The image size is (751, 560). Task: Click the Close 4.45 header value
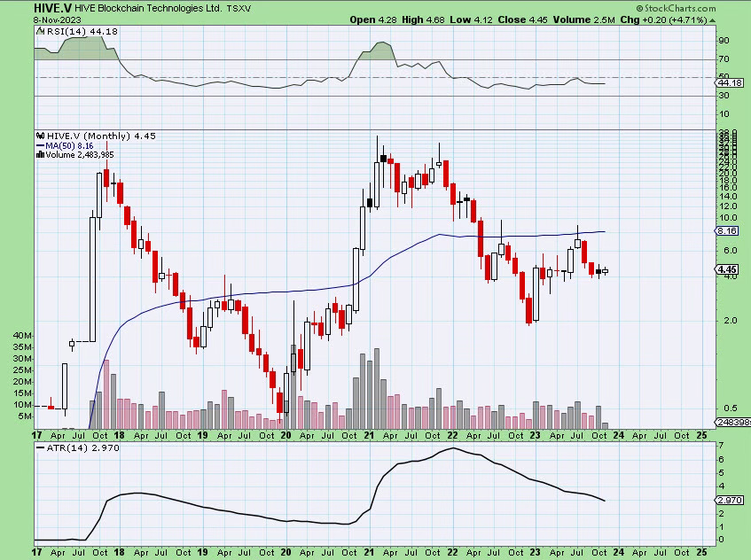(522, 19)
